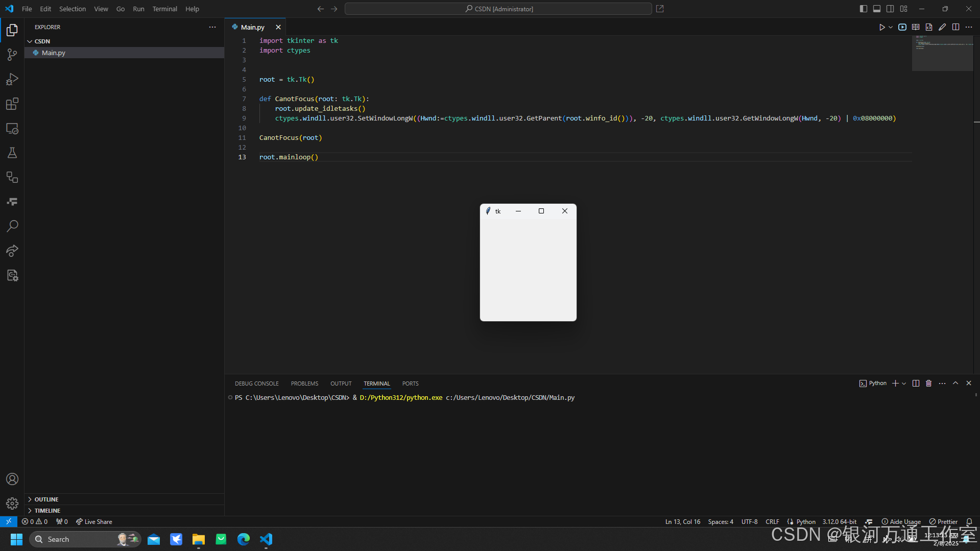Switch to the Problems tab
Viewport: 980px width, 551px height.
click(304, 384)
